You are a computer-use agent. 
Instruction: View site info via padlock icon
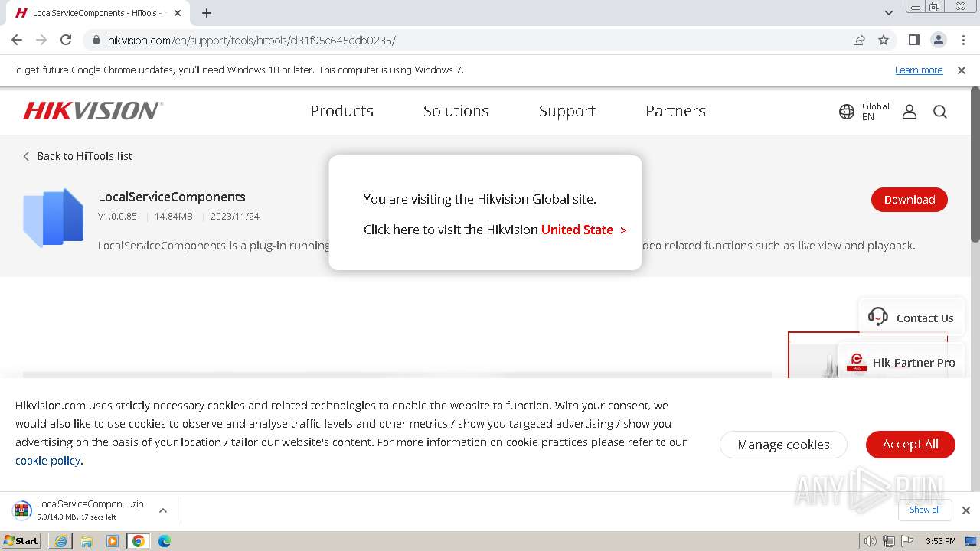coord(96,40)
